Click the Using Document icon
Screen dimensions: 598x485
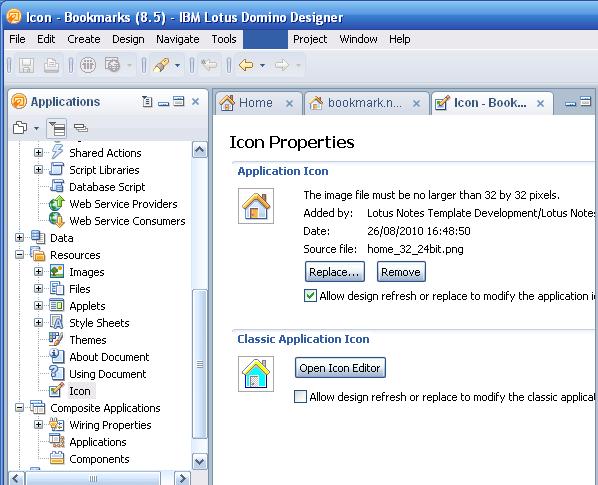tap(57, 373)
